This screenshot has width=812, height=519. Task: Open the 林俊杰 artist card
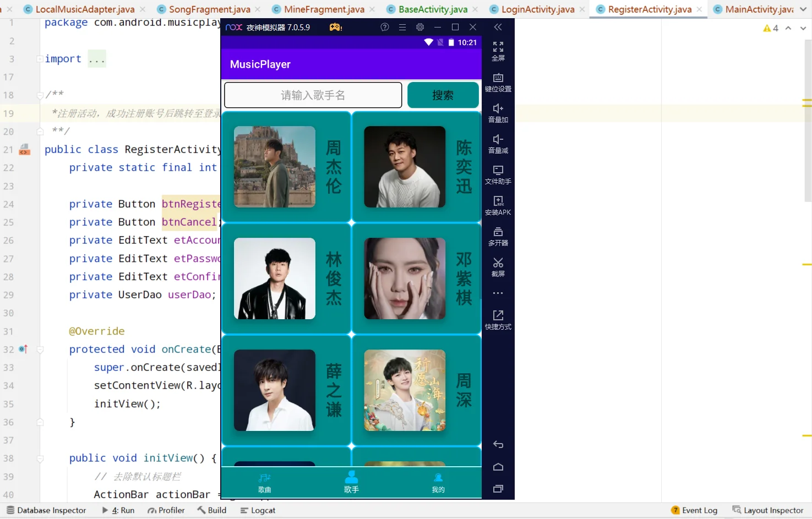(286, 278)
